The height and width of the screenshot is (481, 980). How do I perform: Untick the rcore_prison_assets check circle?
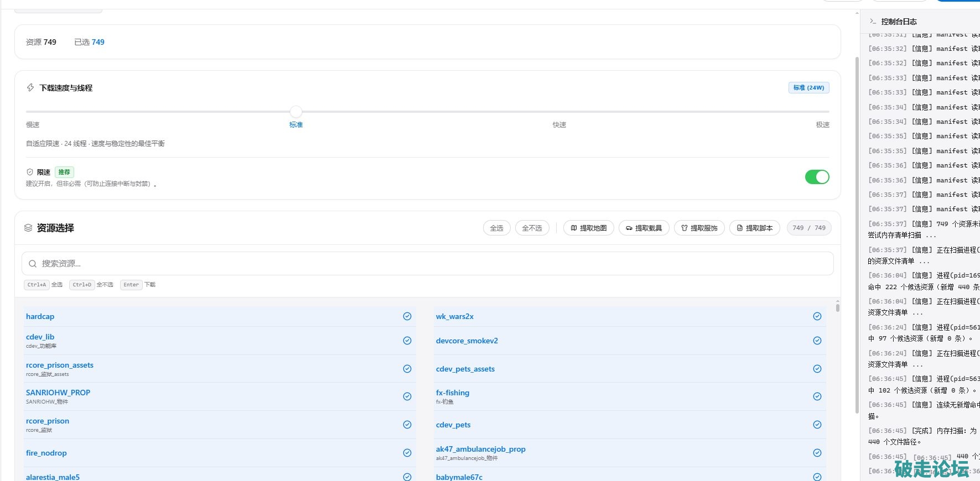[x=407, y=369]
